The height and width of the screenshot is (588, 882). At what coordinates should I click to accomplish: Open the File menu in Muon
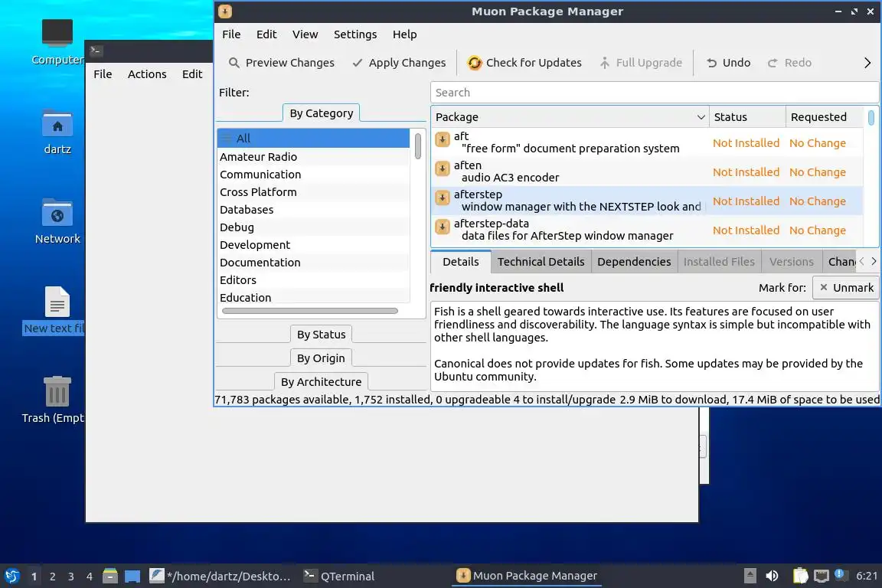point(231,34)
